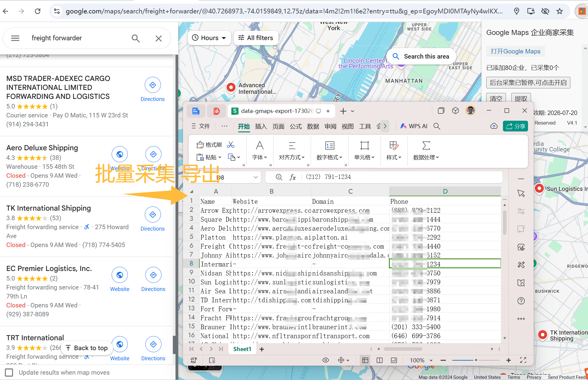This screenshot has height=380, width=588.
Task: Click the Search this area button
Action: tap(421, 56)
